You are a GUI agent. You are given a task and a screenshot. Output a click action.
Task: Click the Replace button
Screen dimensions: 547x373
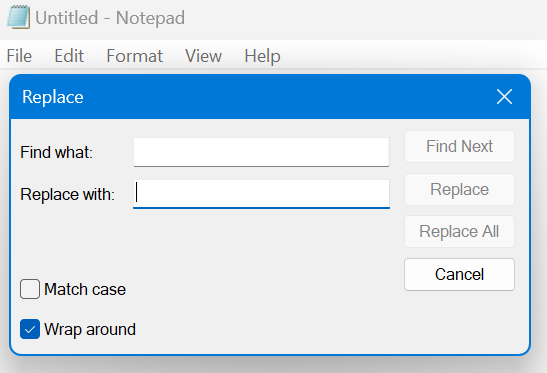(x=459, y=189)
